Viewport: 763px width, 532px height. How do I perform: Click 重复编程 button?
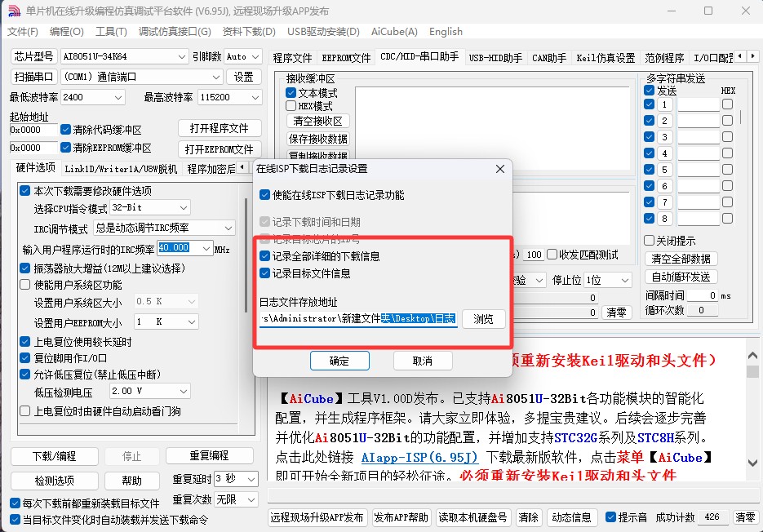(209, 455)
